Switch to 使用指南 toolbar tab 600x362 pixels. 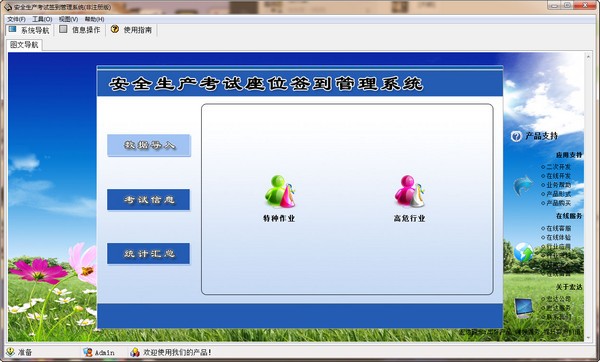[131, 30]
